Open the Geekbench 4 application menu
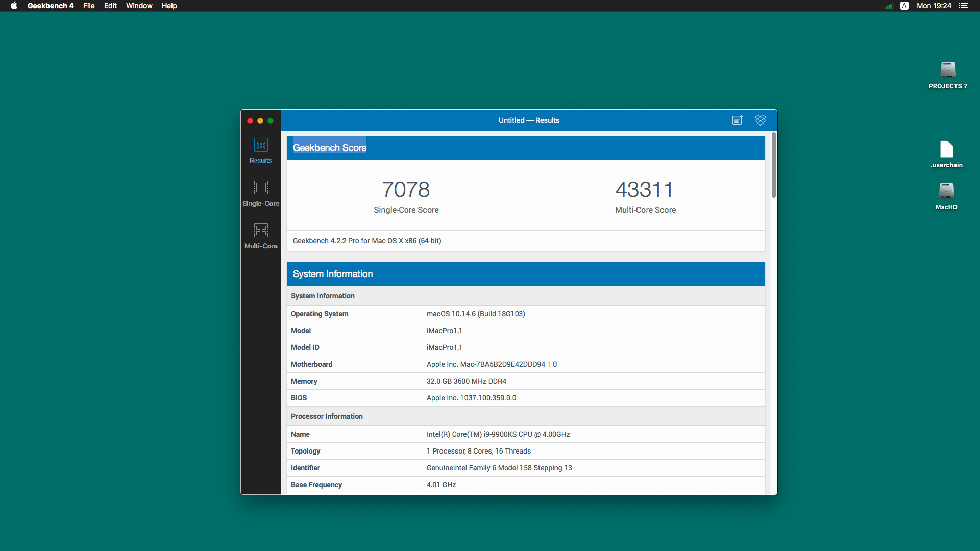980x551 pixels. [51, 6]
